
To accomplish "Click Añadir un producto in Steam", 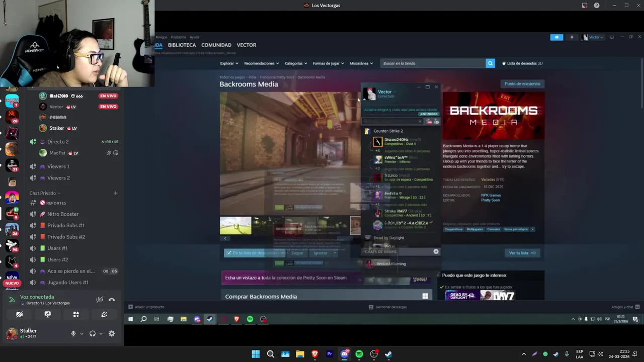I will [x=146, y=307].
